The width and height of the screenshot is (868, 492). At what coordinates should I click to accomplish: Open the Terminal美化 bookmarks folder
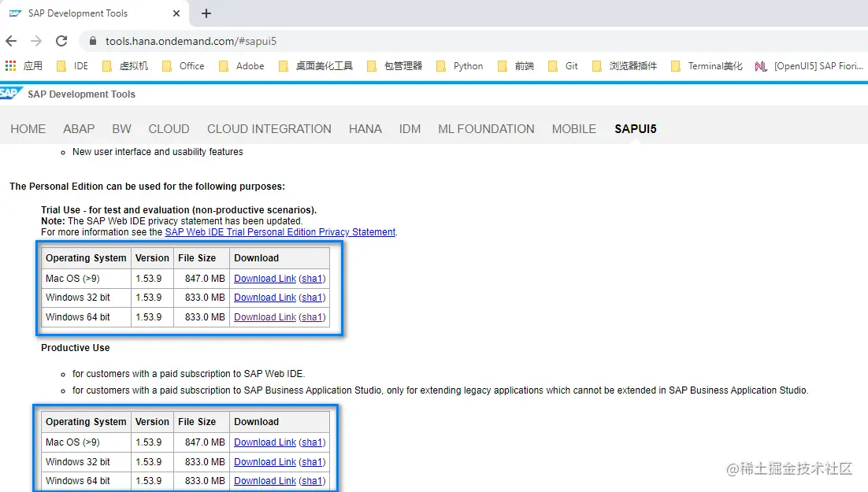click(707, 66)
